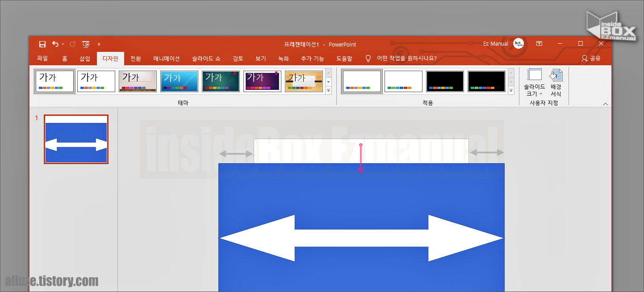Apply the second white theme thumbnail
The width and height of the screenshot is (644, 292).
click(96, 81)
